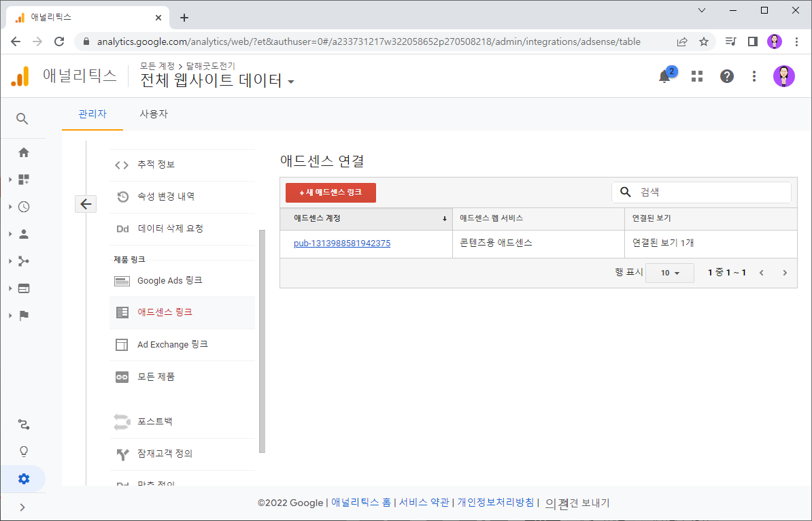Expand the Behavior section arrow
The height and width of the screenshot is (521, 812).
(x=10, y=288)
